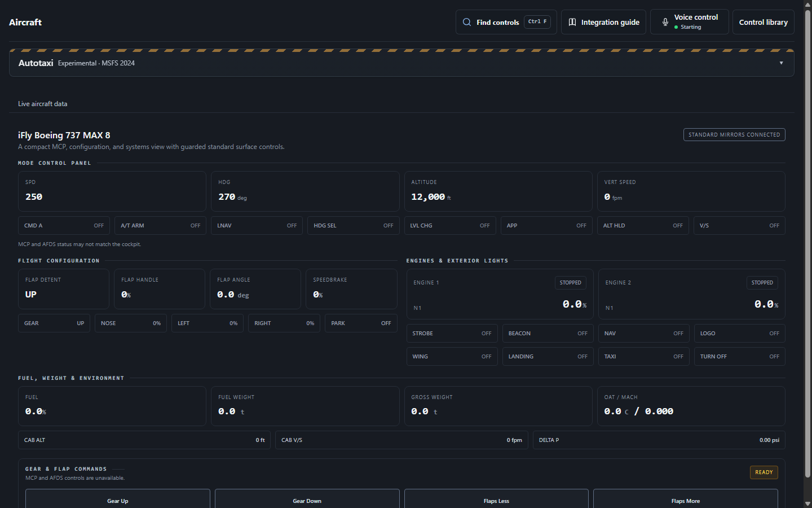Click the page vertical scrollbar
The height and width of the screenshot is (508, 812).
coord(807,243)
